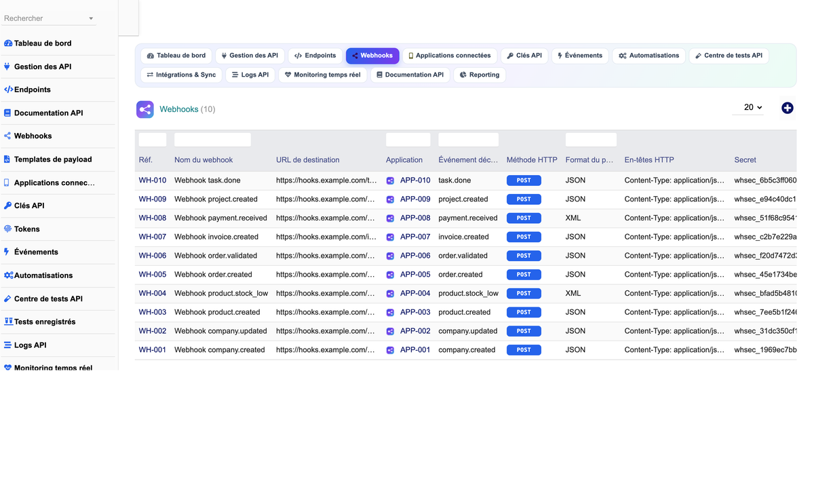
Task: Click the Webhook payment.received name cell
Action: pos(220,218)
